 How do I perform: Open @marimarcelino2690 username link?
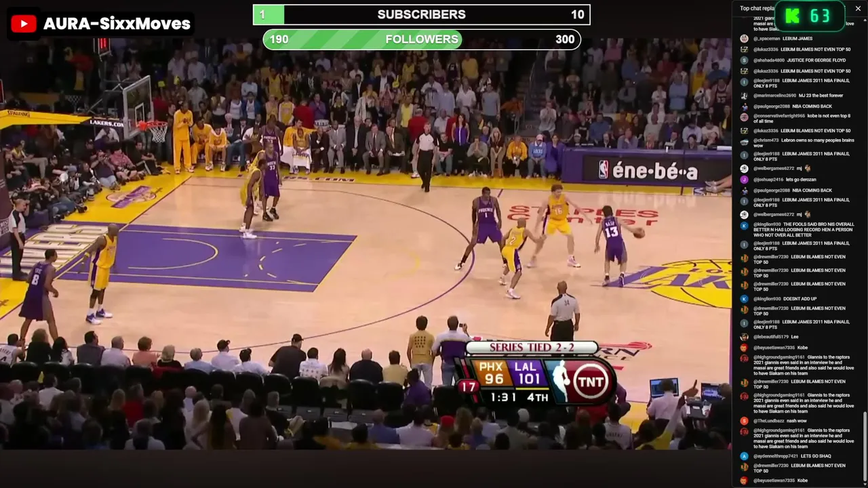(x=773, y=96)
